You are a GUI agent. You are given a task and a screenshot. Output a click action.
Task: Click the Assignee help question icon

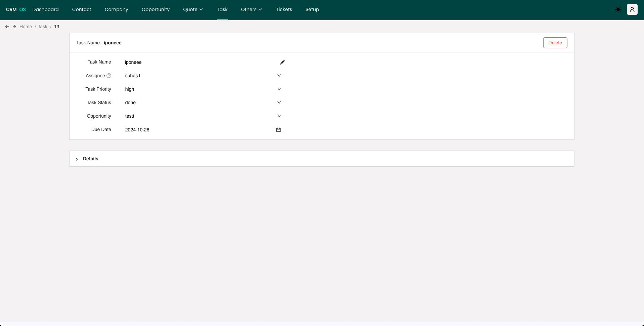pos(109,76)
